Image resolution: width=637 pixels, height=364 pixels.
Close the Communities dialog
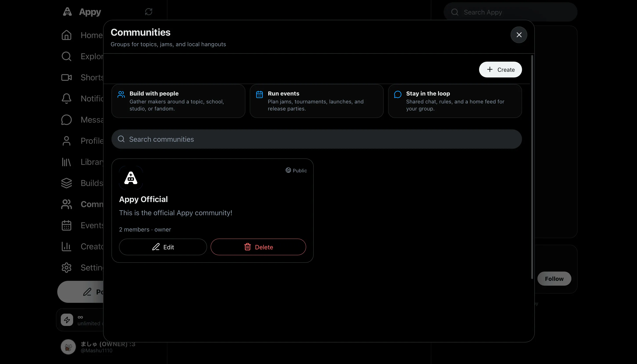pyautogui.click(x=519, y=35)
